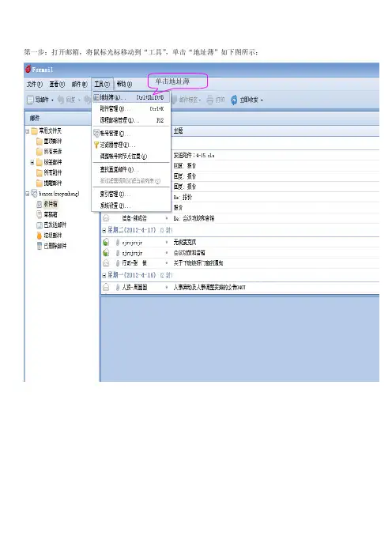
Task: Open the 帮助(H) menu
Action: pos(124,85)
